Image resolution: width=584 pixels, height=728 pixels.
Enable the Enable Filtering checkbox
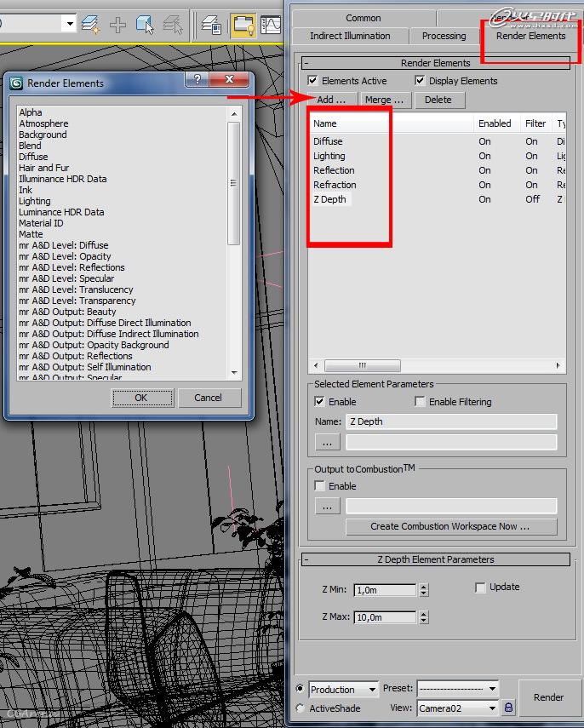420,402
